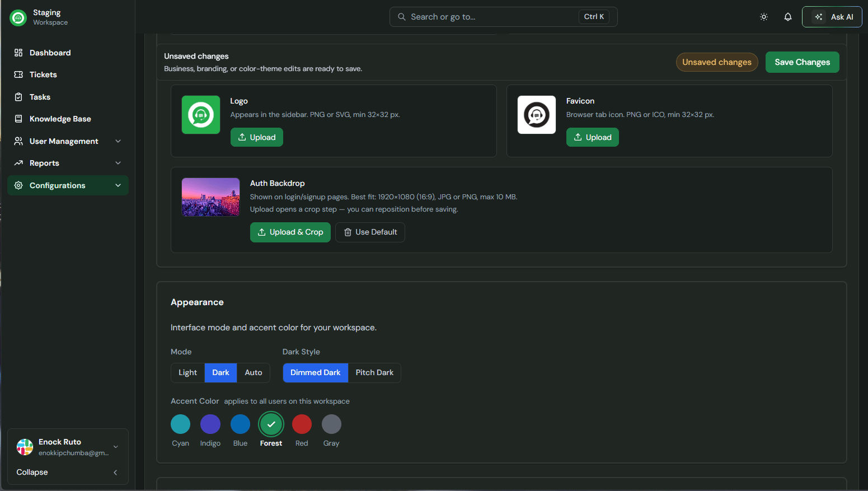Screen dimensions: 868x491
Task: Click the green Logo preview image
Action: (x=201, y=115)
